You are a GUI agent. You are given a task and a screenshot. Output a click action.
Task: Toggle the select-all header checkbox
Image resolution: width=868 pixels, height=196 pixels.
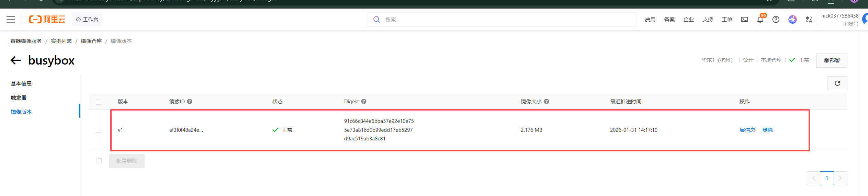[99, 102]
